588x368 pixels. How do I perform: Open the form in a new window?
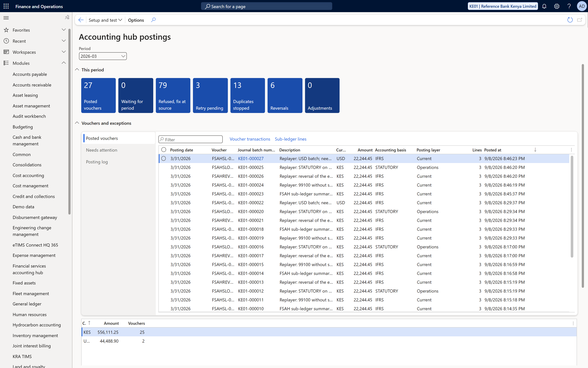580,20
